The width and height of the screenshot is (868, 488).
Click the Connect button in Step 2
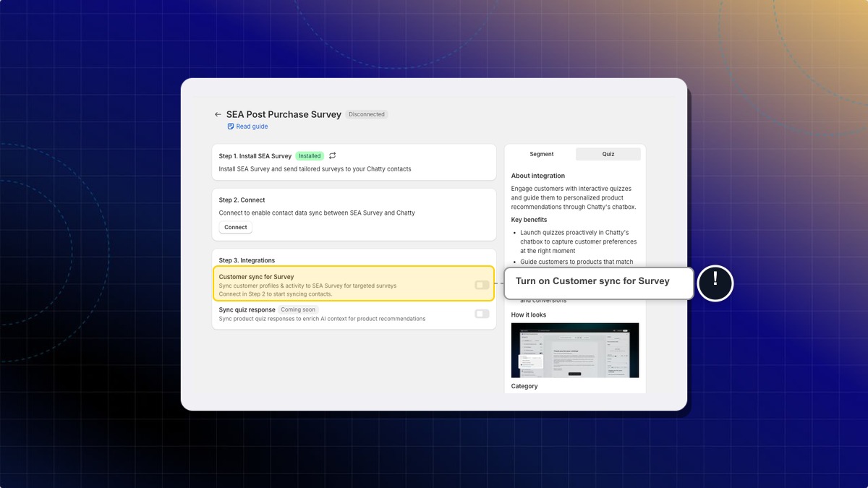(236, 227)
